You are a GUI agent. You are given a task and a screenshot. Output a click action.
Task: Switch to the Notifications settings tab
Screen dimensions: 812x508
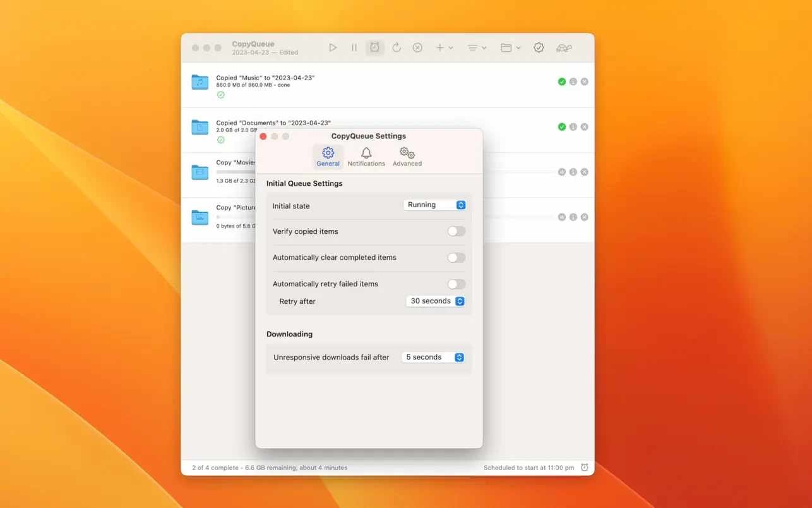[366, 157]
